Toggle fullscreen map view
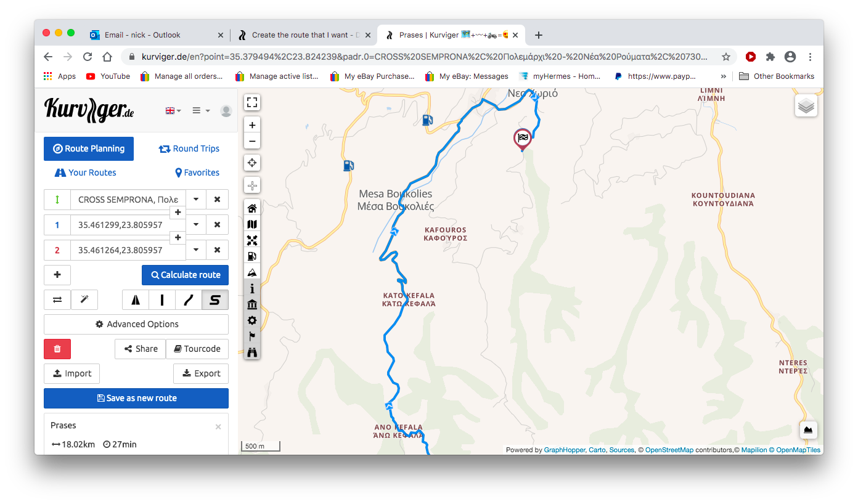858x504 pixels. pyautogui.click(x=252, y=102)
